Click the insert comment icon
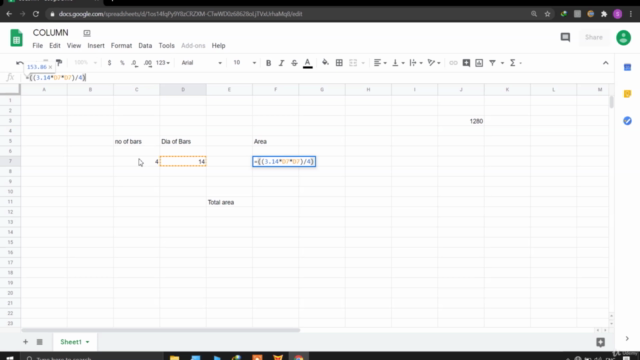Screen dimensions: 640x360 click(x=466, y=63)
